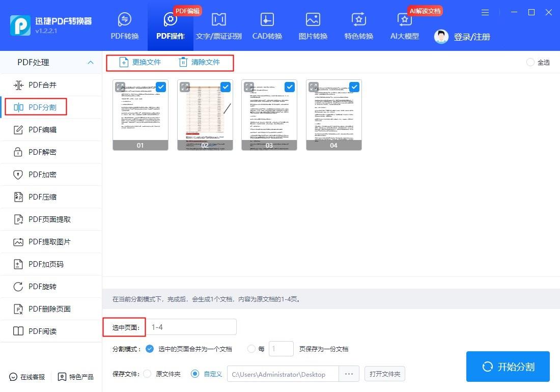
Task: Open the CAD转换 tab
Action: tap(267, 25)
